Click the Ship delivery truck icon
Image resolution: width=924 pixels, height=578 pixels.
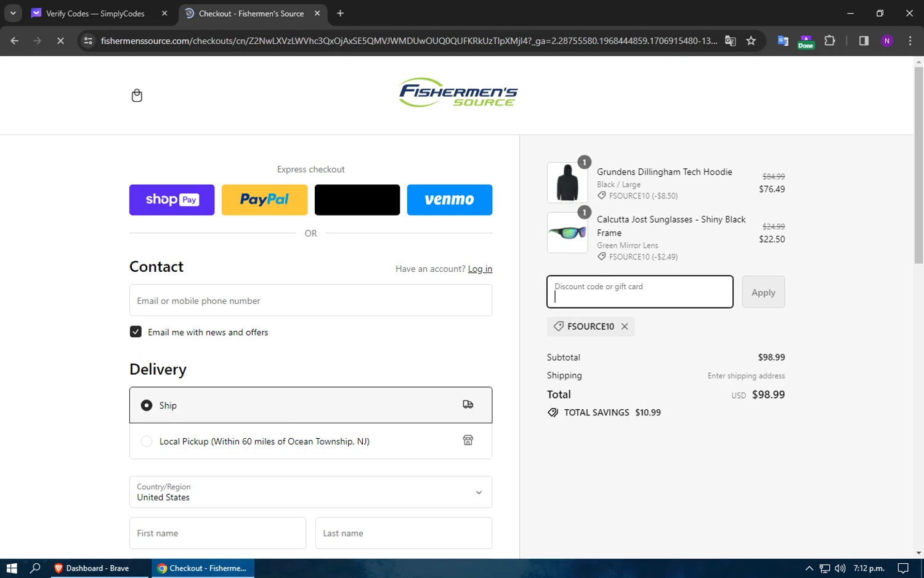[x=468, y=404]
